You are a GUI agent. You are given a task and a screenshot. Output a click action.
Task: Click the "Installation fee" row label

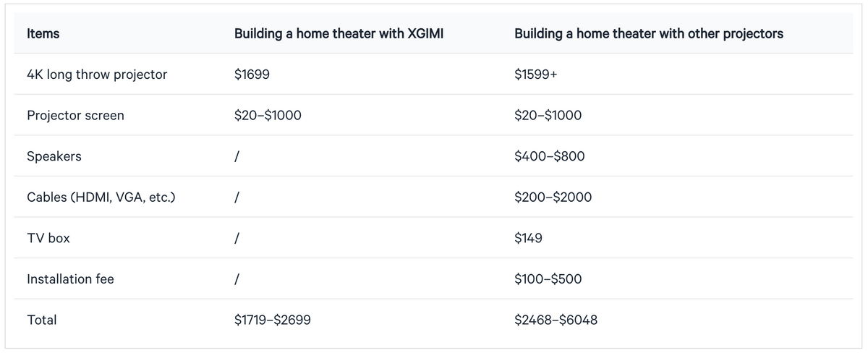(70, 278)
